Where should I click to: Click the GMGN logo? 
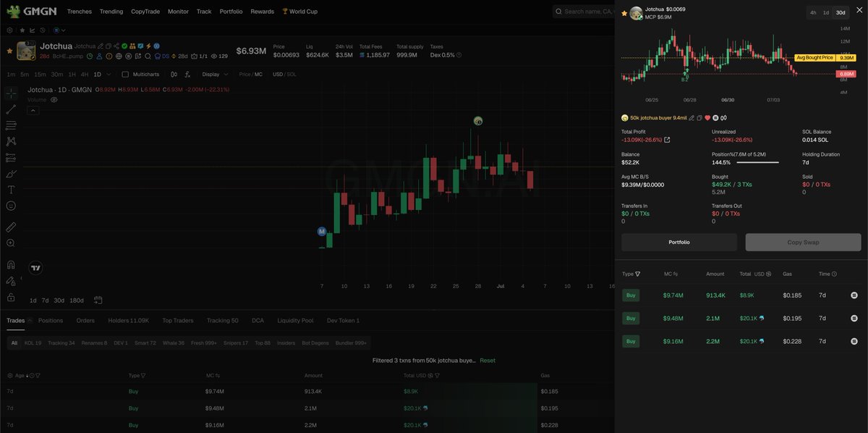point(33,12)
